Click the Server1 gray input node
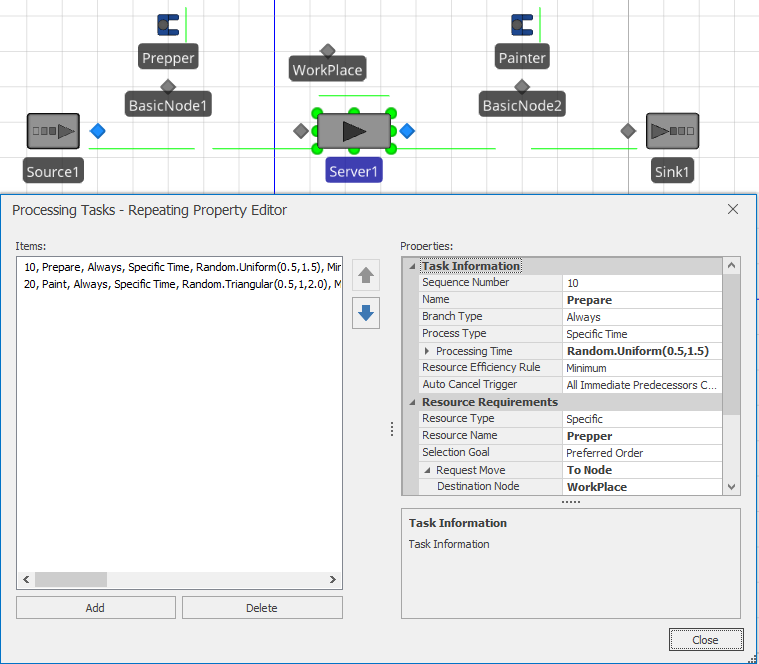The width and height of the screenshot is (759, 664). tap(301, 131)
